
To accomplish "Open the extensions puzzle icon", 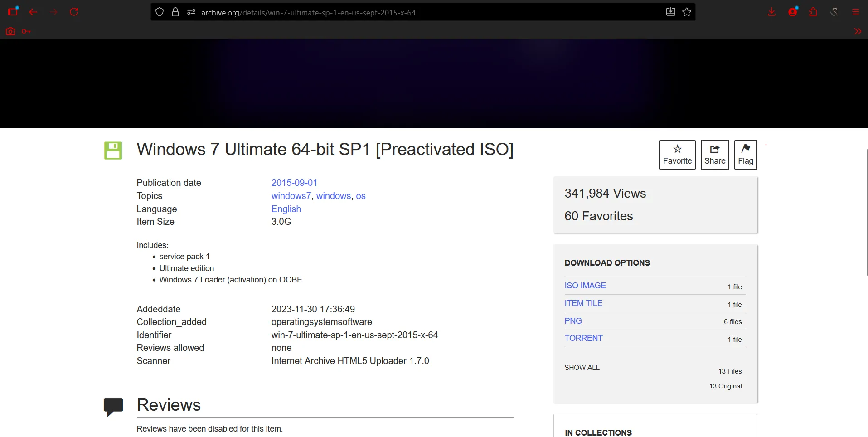I will 813,12.
